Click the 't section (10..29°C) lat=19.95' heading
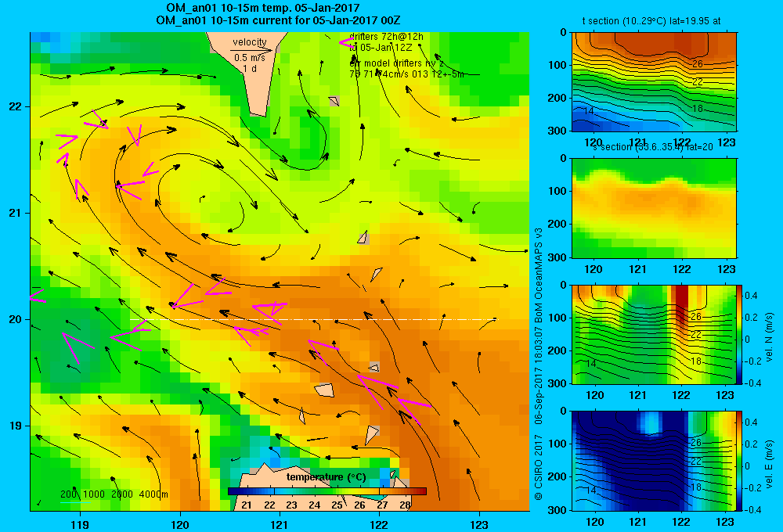Image resolution: width=783 pixels, height=532 pixels. [651, 21]
